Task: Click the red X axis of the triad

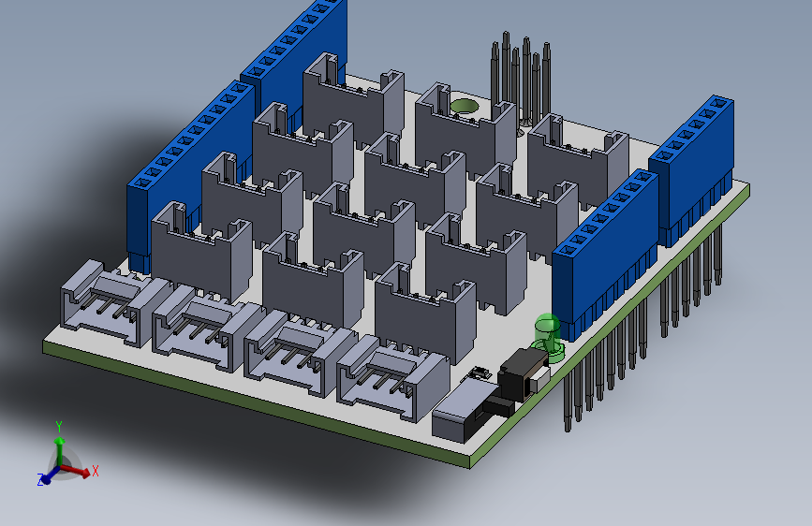Action: [x=76, y=470]
